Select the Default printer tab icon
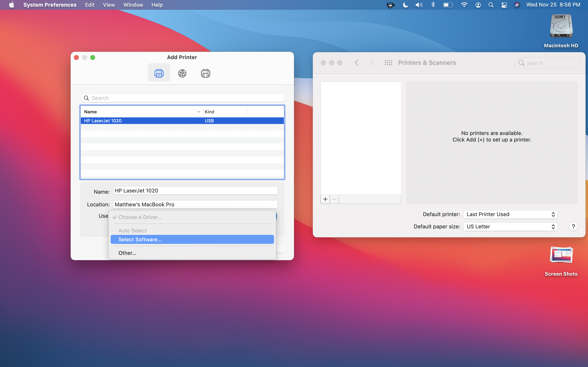 159,73
